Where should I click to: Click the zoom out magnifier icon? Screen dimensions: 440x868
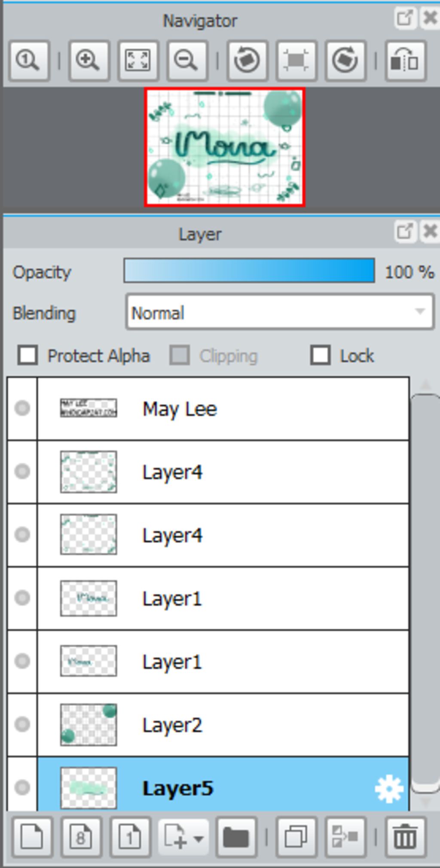point(187,60)
